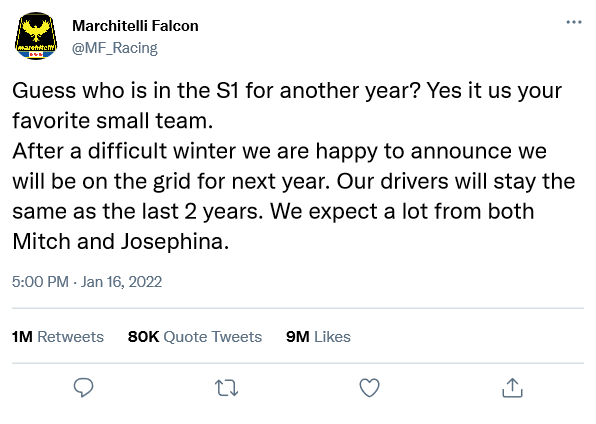Click the reply speech bubble icon
Image resolution: width=596 pixels, height=424 pixels.
83,387
